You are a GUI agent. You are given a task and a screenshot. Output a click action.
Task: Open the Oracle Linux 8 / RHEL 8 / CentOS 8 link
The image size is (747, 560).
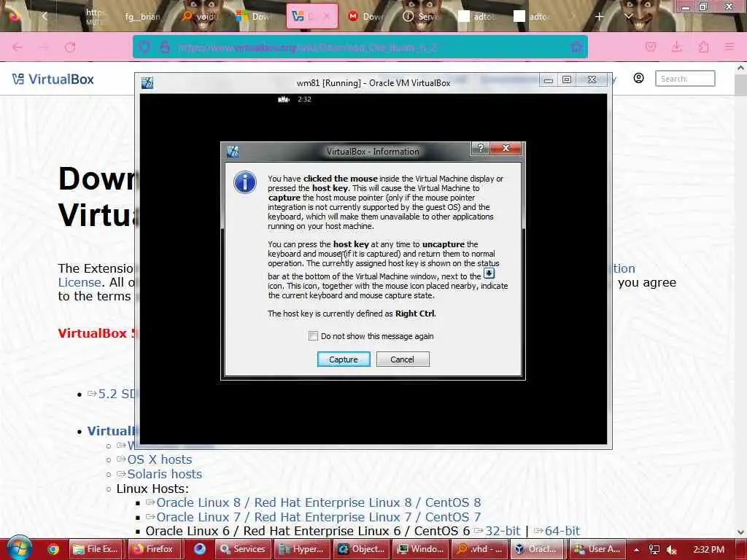[318, 503]
